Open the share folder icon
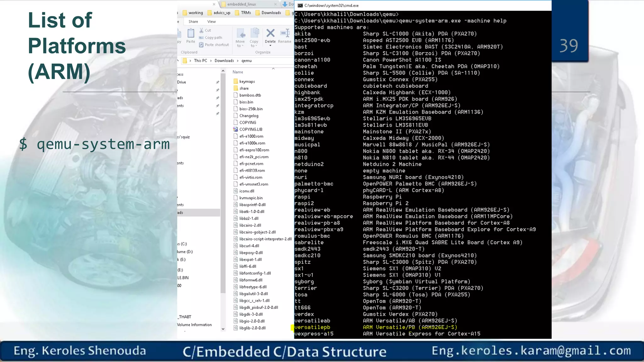The width and height of the screenshot is (644, 362). [x=236, y=88]
